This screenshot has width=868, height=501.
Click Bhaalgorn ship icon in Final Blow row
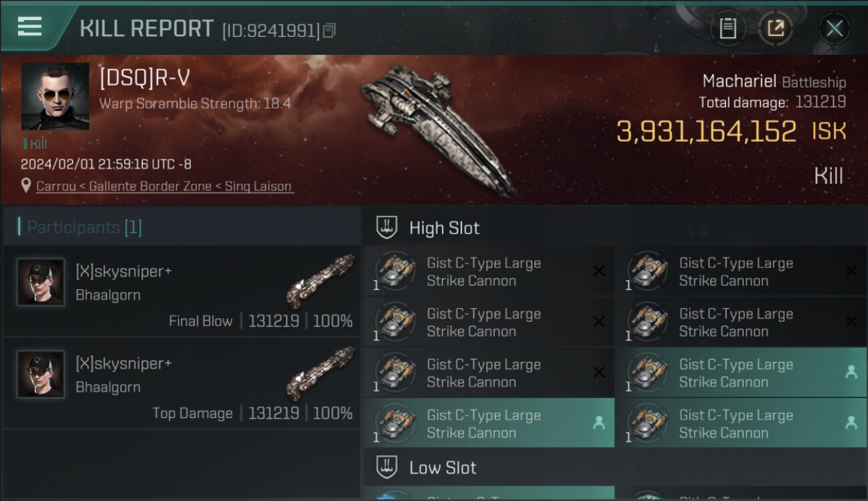(320, 280)
